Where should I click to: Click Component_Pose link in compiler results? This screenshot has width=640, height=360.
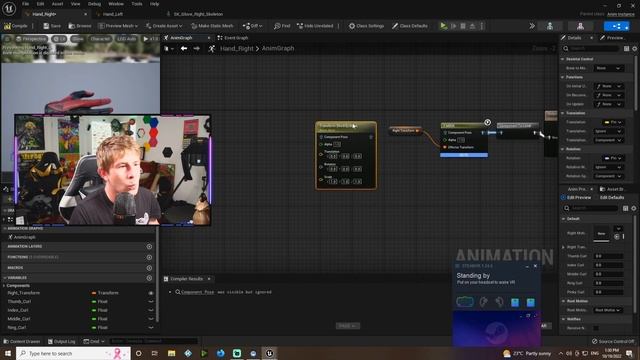[x=198, y=292]
